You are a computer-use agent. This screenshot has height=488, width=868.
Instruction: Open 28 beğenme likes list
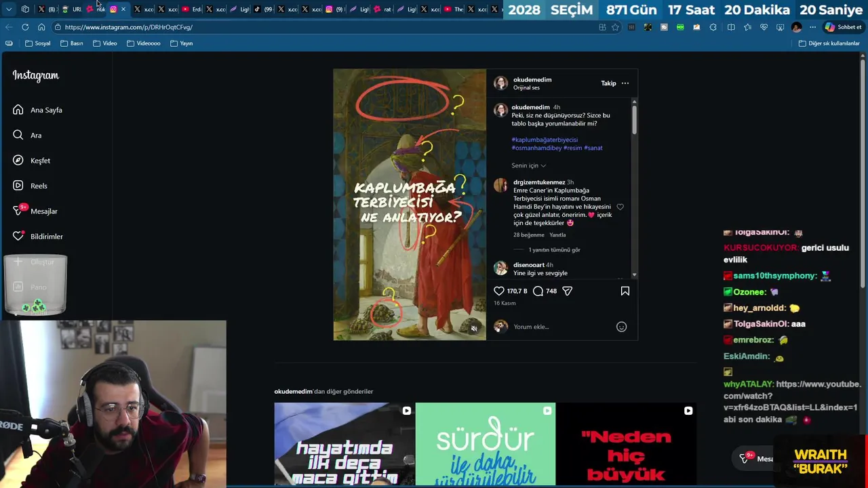(529, 235)
